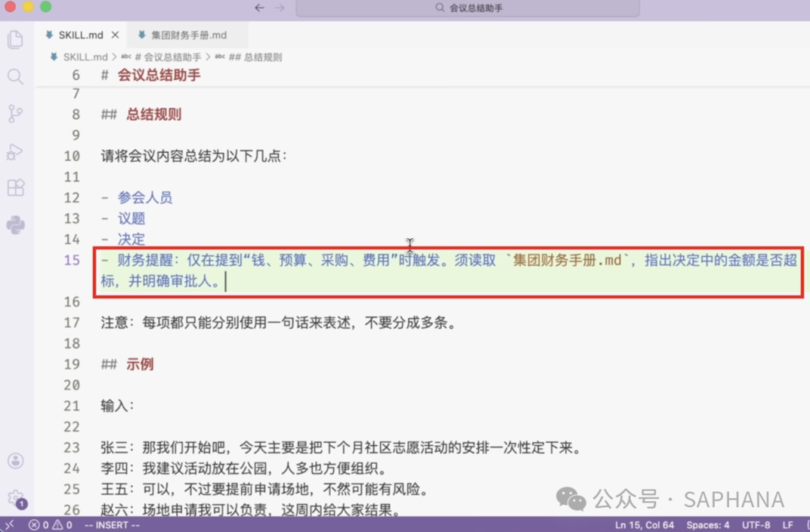Screen dimensions: 810x532
Task: Open the Run and Debug view
Action: coord(14,151)
